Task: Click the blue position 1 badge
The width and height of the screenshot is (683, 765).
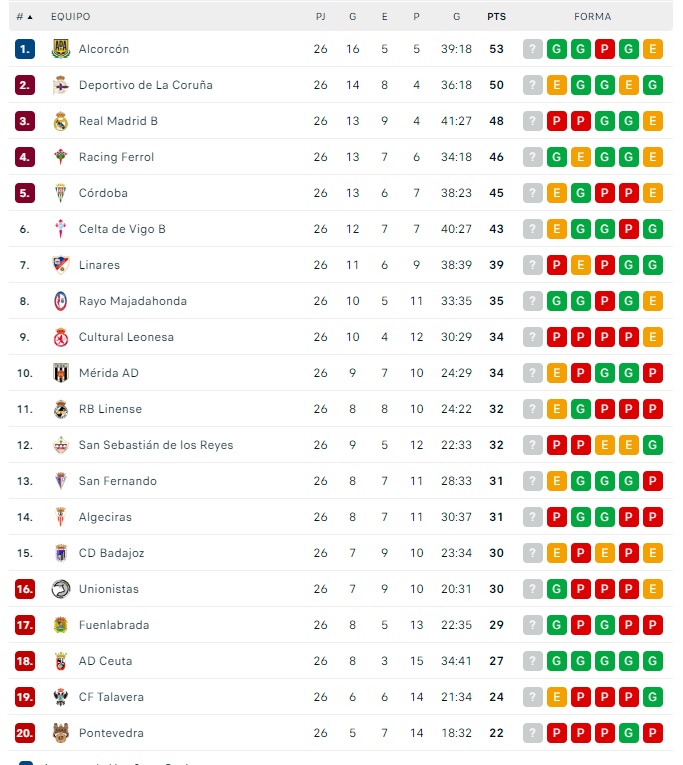Action: (25, 49)
